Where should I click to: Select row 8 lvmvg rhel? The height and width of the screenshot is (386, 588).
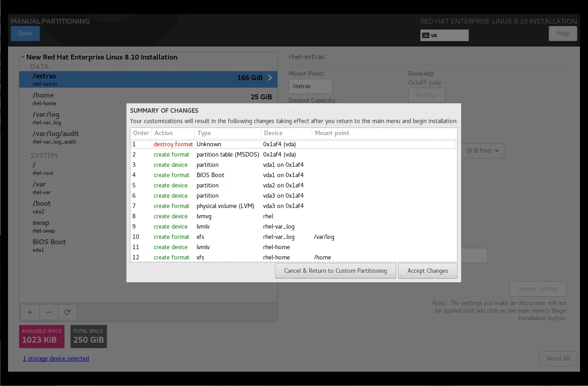tap(294, 216)
